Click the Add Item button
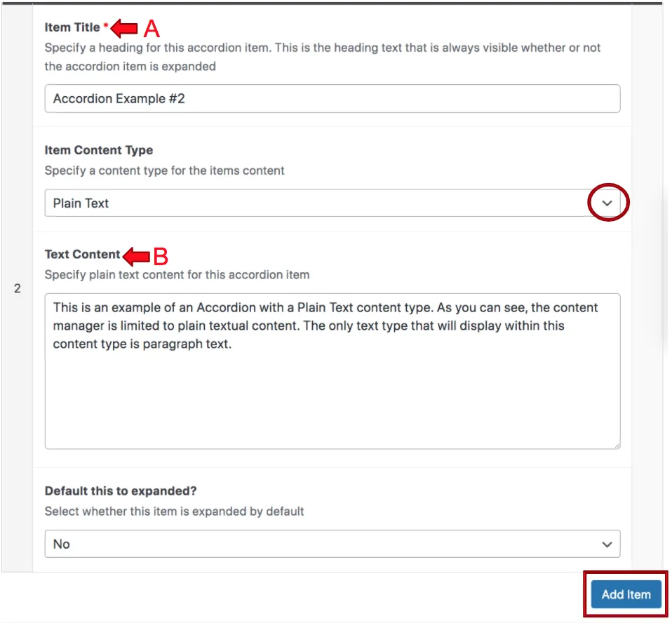The image size is (672, 623). (626, 594)
